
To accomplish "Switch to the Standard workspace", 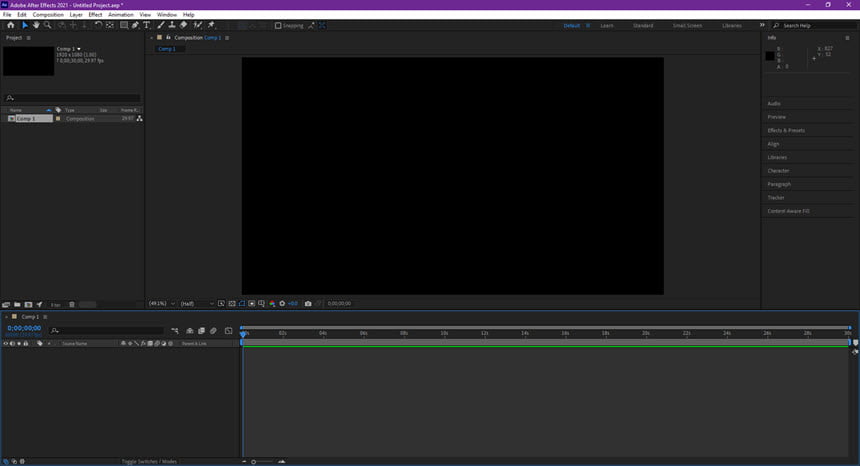I will 643,26.
